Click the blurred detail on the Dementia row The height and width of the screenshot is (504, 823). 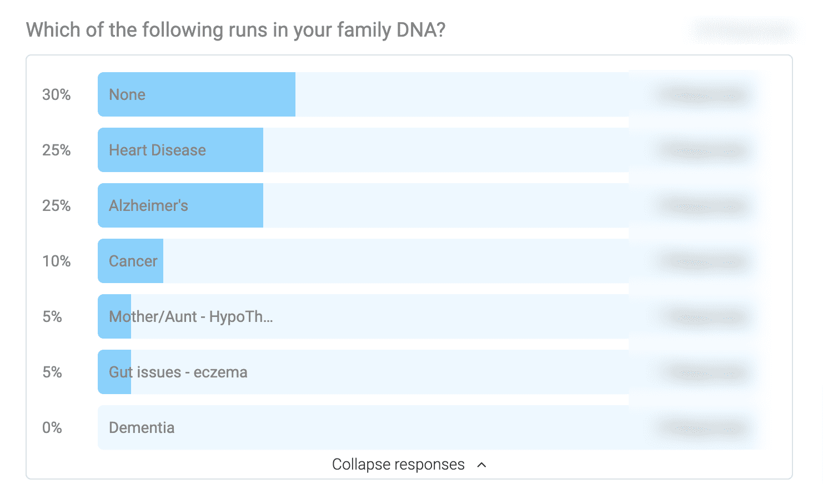coord(702,428)
